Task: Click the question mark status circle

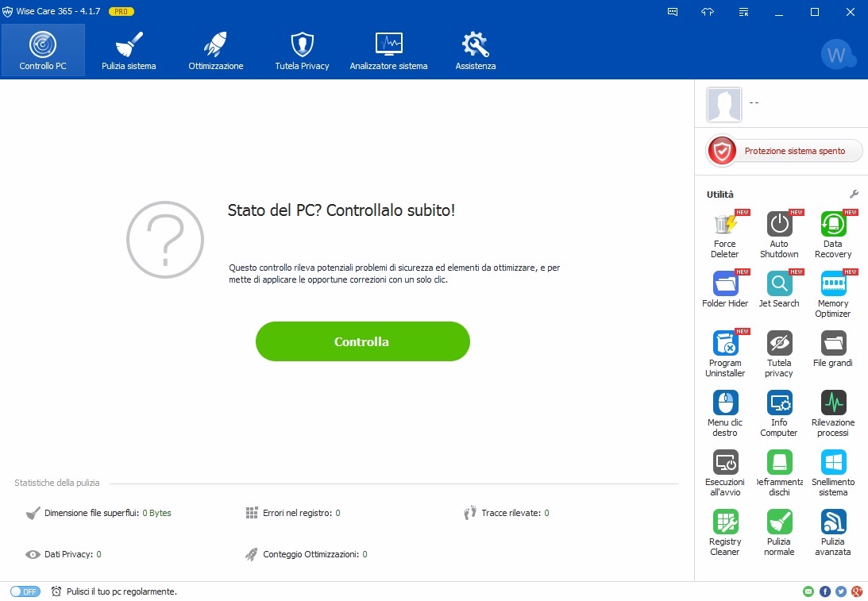Action: (165, 240)
